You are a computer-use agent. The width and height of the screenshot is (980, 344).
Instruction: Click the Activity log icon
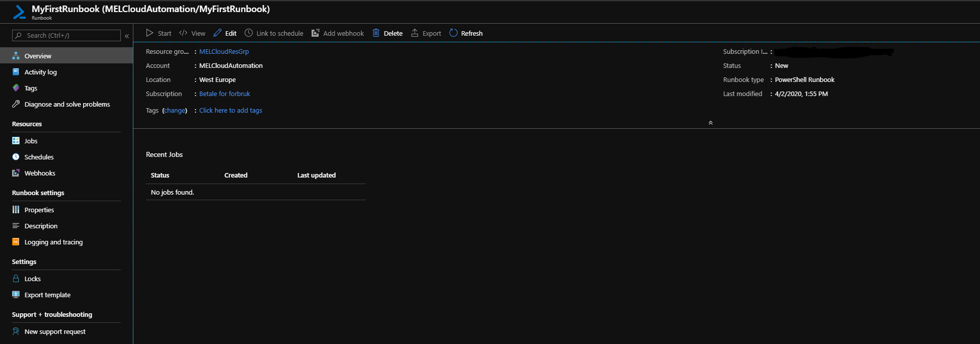(16, 72)
